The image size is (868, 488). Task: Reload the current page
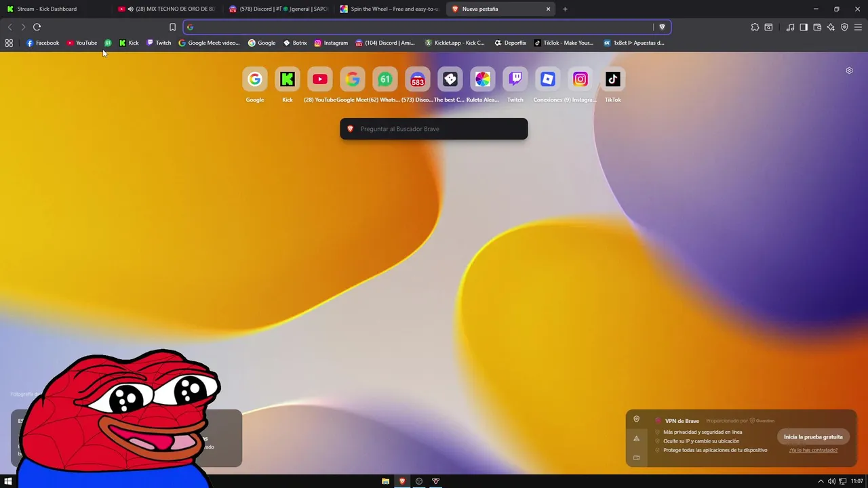pyautogui.click(x=37, y=27)
